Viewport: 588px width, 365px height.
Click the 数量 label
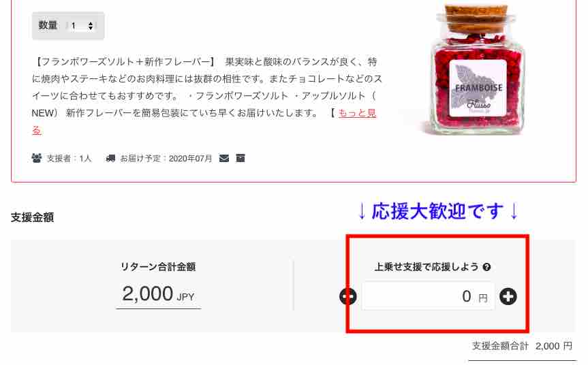[x=48, y=25]
